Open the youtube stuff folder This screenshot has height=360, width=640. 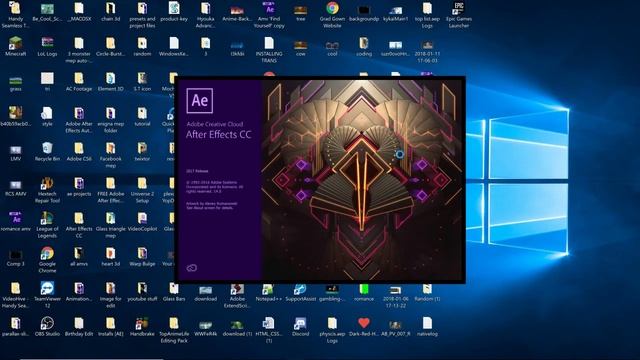click(x=142, y=291)
